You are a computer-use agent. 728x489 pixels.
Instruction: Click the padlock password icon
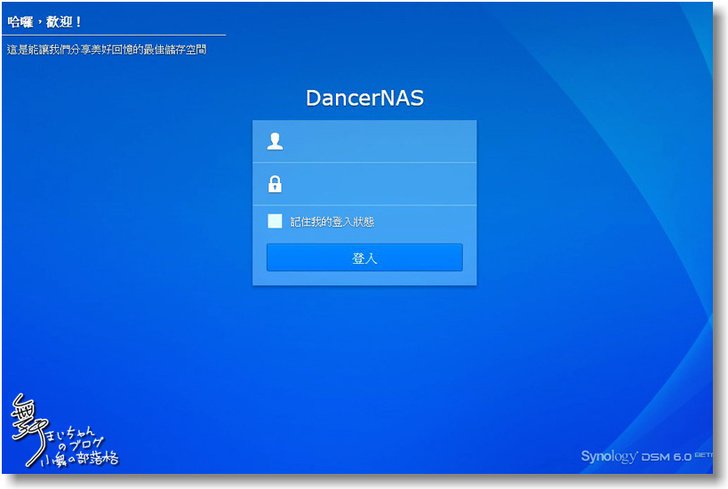pyautogui.click(x=275, y=184)
